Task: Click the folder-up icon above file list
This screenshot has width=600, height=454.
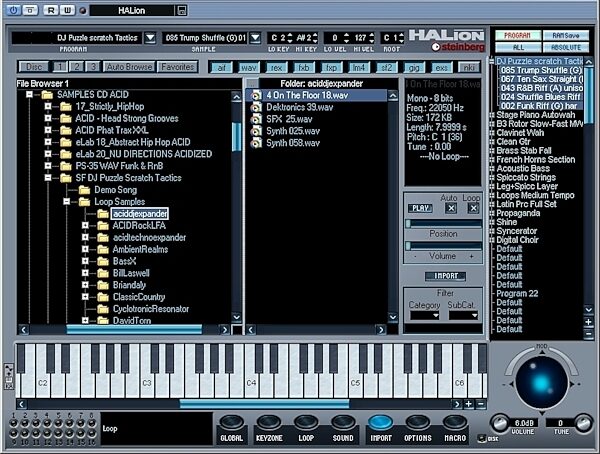Action: [252, 83]
